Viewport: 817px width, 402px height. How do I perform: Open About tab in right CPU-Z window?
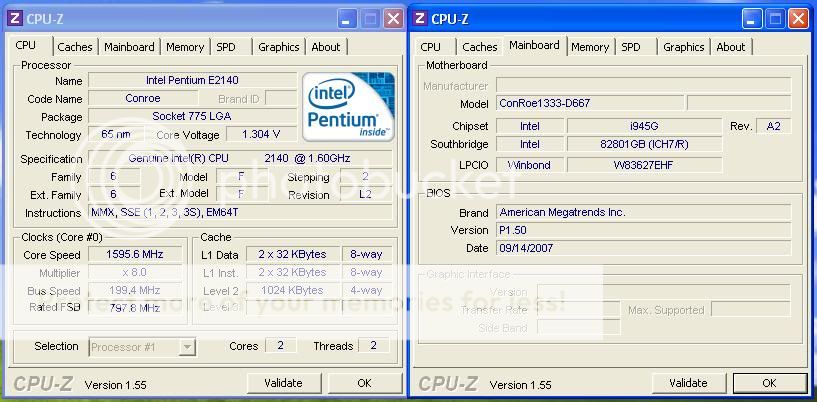point(731,47)
